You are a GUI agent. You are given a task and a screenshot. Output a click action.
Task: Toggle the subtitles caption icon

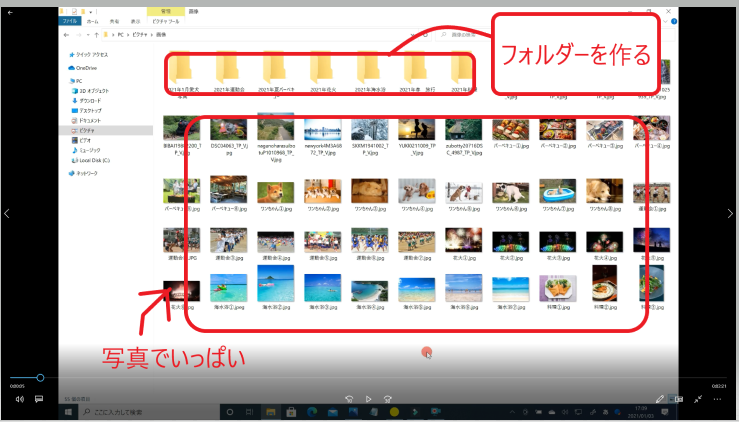[x=39, y=398]
